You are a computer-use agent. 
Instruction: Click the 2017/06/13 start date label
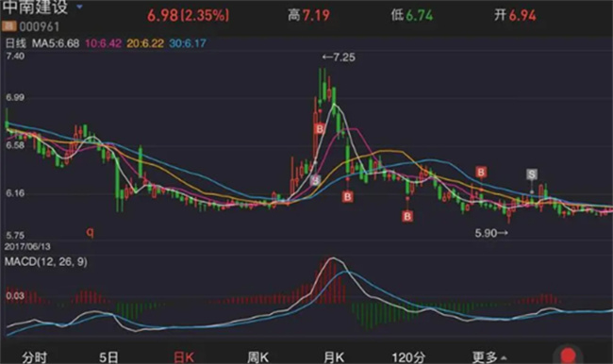point(27,247)
